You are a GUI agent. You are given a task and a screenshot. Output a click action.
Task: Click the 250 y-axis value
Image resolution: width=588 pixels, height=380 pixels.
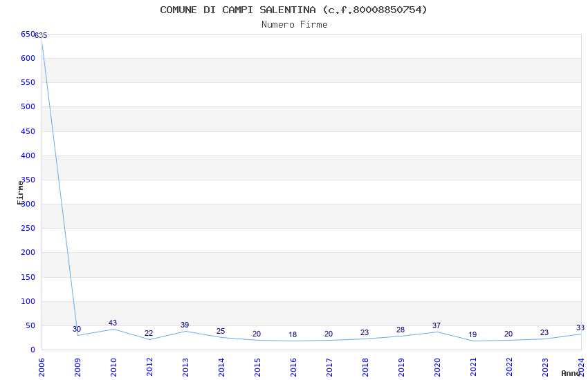(28, 228)
